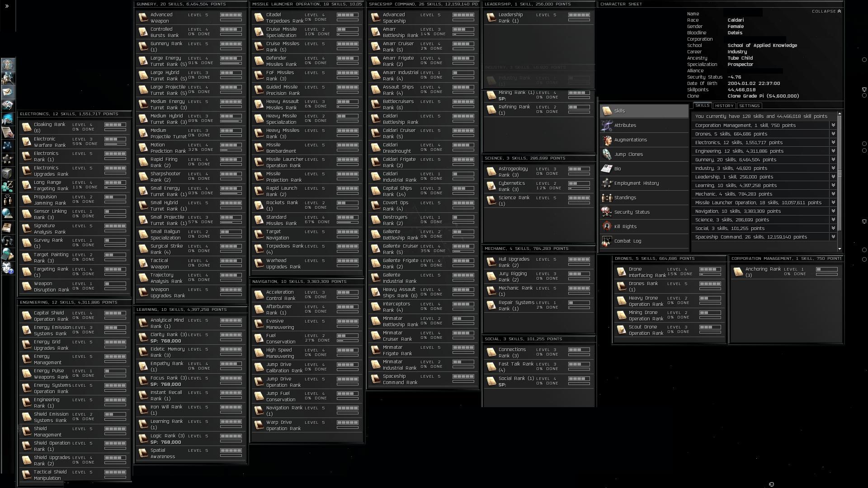The width and height of the screenshot is (868, 488).
Task: Open the jukebox headphones icon
Action: click(8, 241)
